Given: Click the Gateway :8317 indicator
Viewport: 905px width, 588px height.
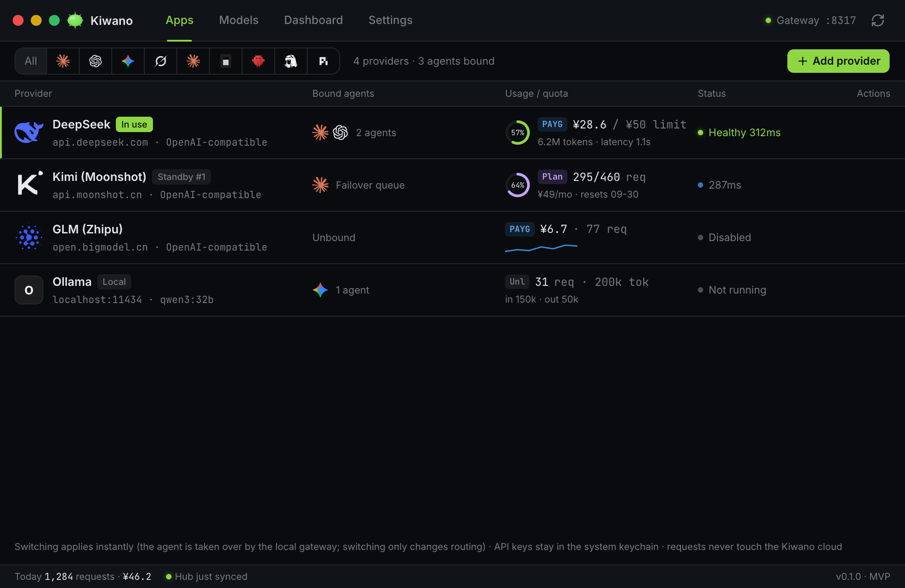Looking at the screenshot, I should [810, 20].
